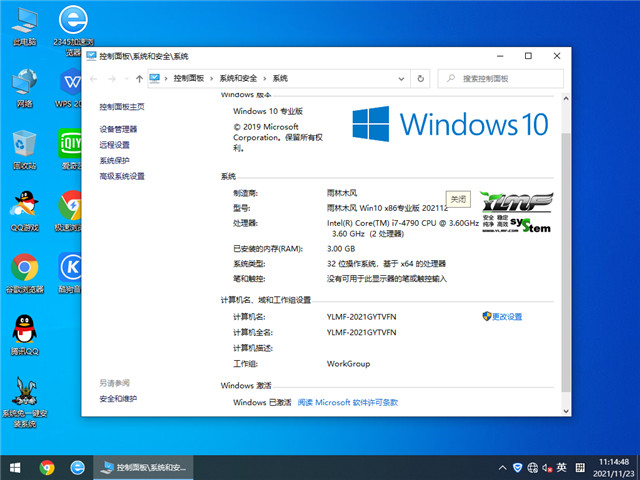640x480 pixels.
Task: Open 远程设置 link
Action: [114, 145]
